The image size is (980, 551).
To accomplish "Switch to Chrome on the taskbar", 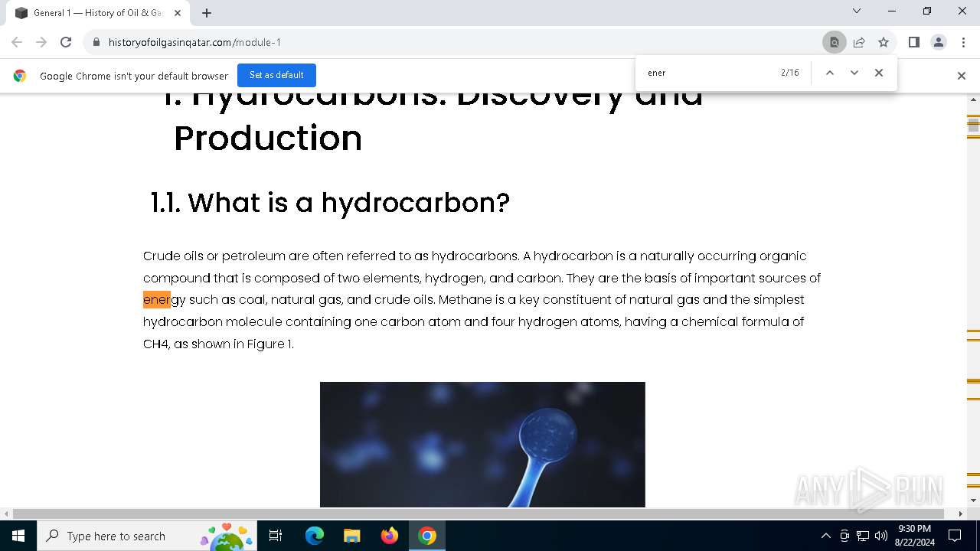I will (427, 536).
